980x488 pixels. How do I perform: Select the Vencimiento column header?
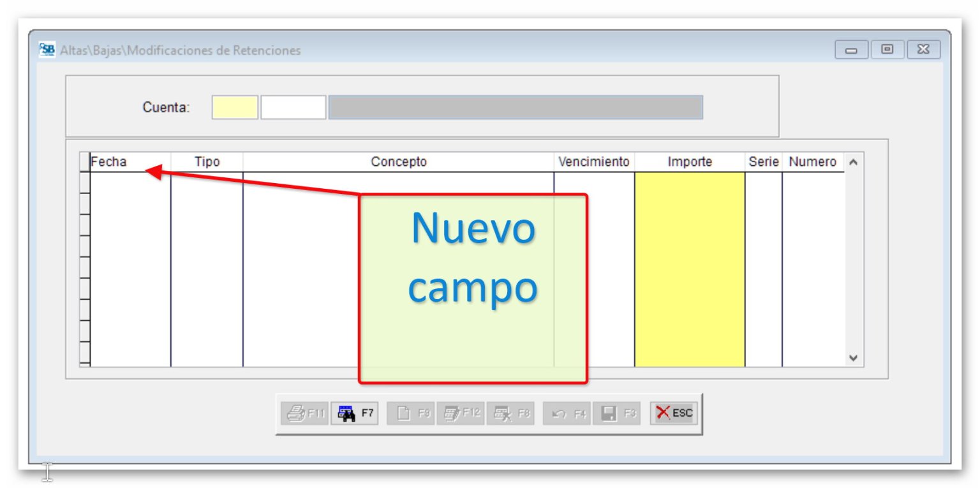[x=593, y=161]
